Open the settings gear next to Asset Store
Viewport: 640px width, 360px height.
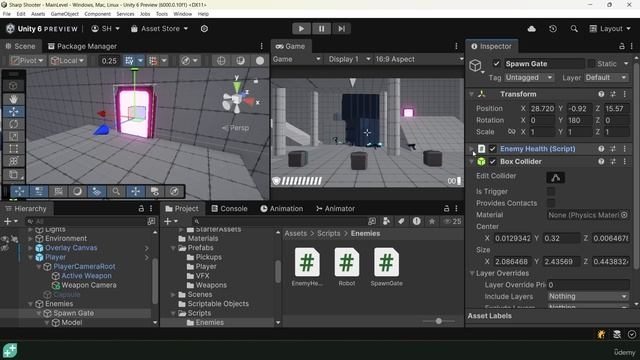coord(204,29)
